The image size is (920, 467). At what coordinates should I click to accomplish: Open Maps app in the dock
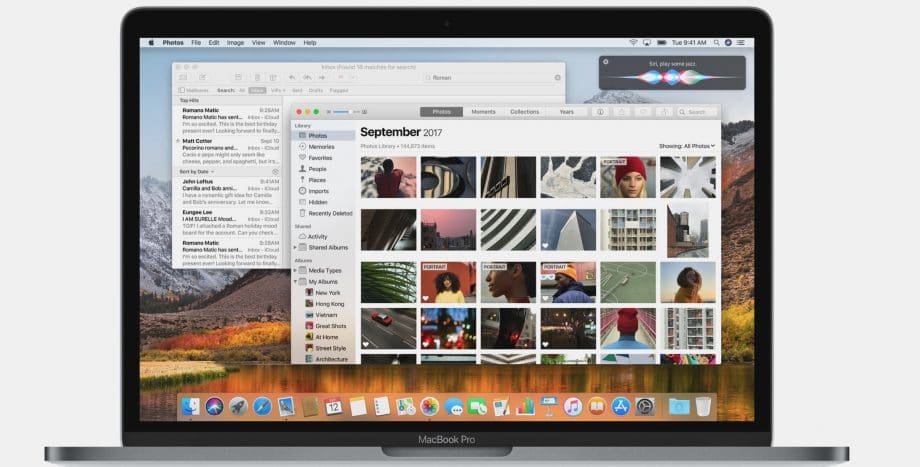405,406
